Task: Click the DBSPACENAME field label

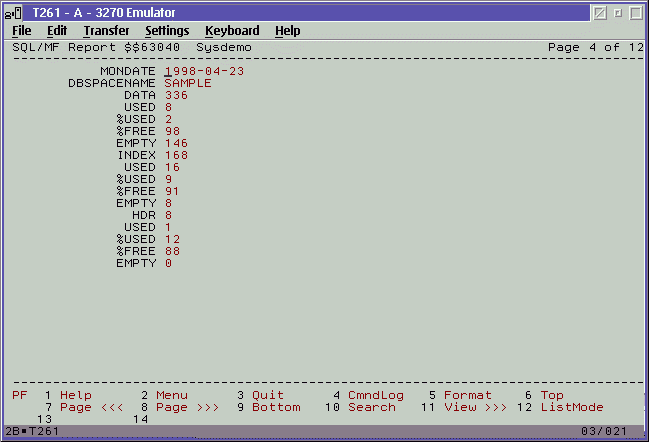Action: tap(112, 83)
